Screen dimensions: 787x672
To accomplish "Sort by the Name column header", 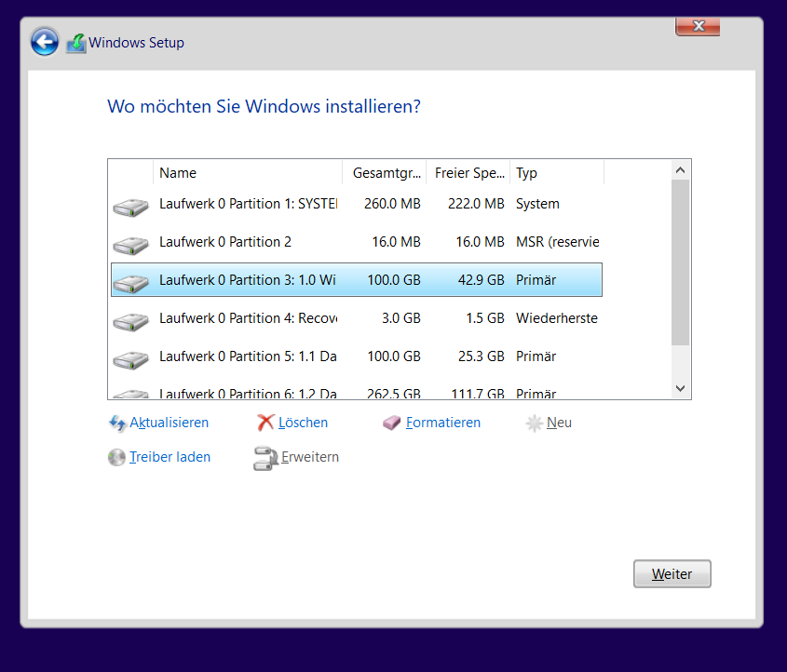I will click(248, 173).
